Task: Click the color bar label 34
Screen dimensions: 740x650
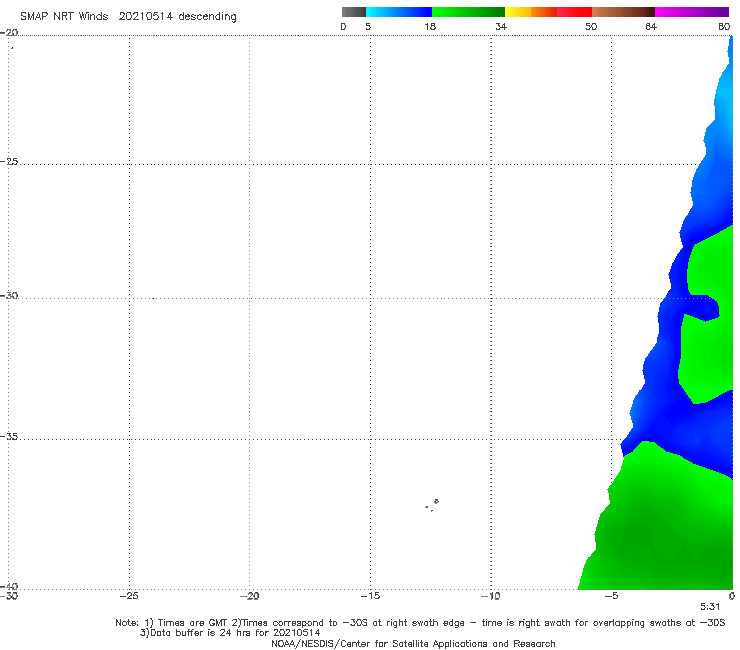Action: pyautogui.click(x=501, y=27)
